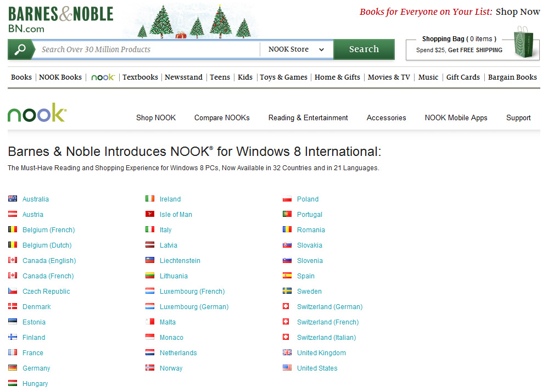Click the green shopping bag icon

point(524,43)
